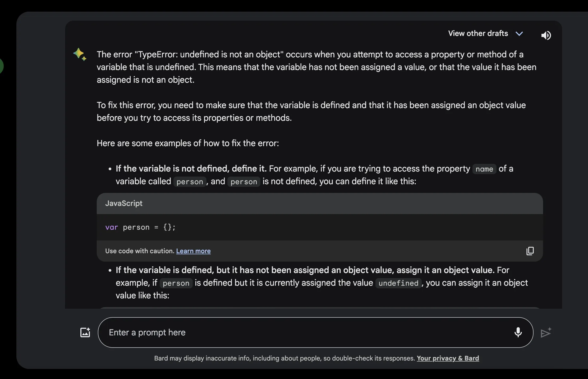Viewport: 588px width, 379px height.
Task: Click the "Here are some examples" sentence
Action: (188, 143)
